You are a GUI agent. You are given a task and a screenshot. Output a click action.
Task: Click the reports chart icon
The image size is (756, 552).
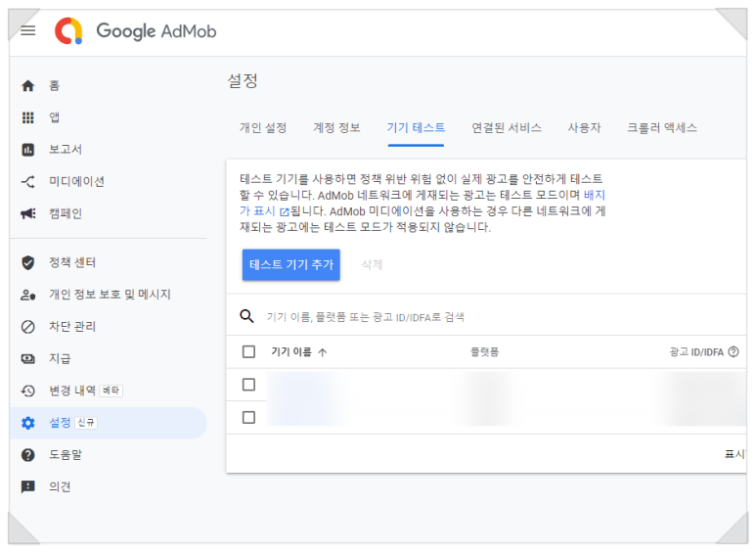tap(28, 150)
